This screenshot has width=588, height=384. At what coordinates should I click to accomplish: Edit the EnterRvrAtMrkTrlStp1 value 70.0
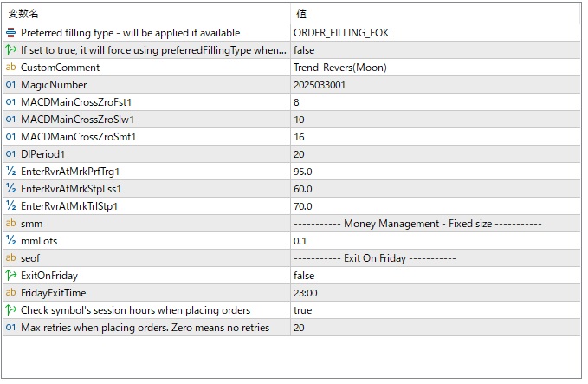pos(302,206)
